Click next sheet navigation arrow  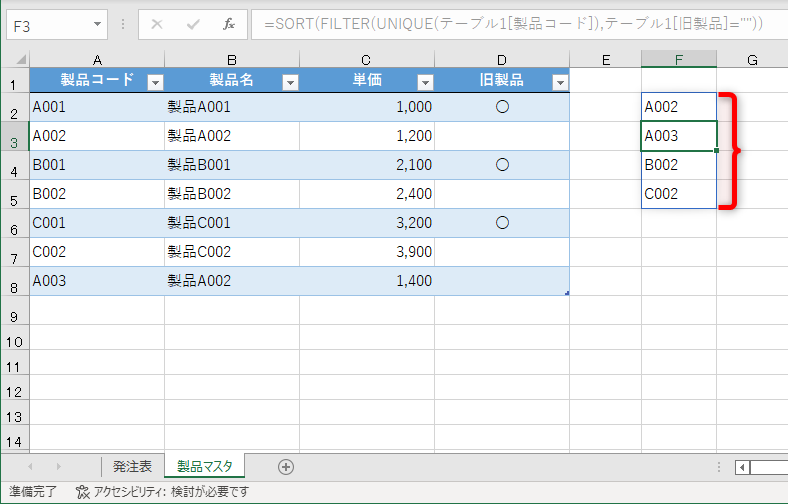(x=59, y=467)
